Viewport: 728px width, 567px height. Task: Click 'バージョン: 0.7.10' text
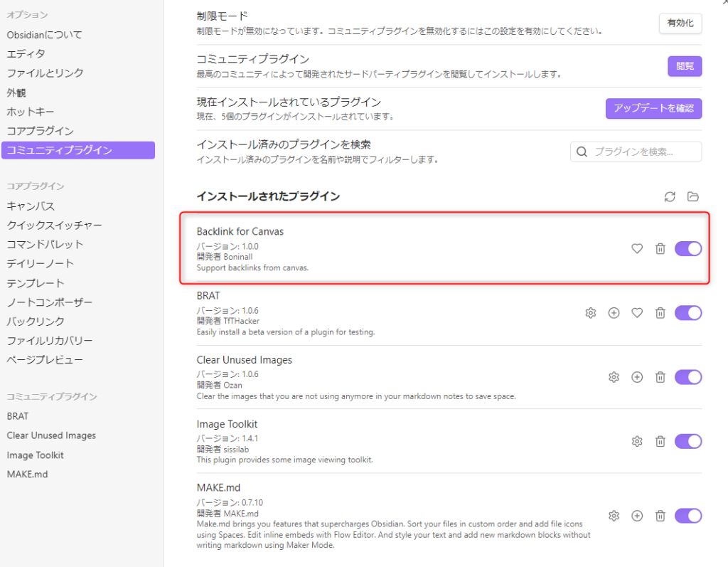(x=230, y=502)
